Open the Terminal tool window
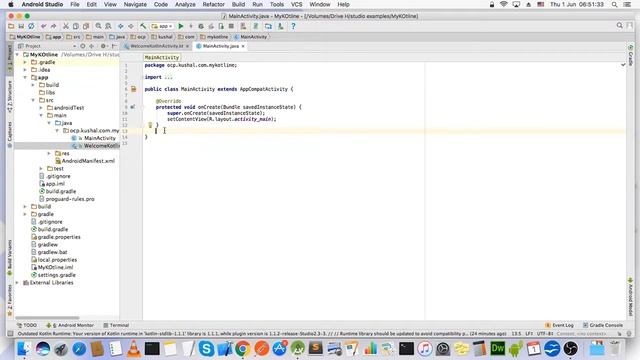The height and width of the screenshot is (360, 640). [116, 325]
